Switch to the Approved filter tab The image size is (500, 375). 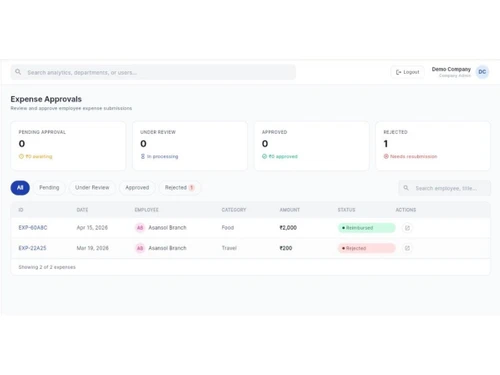pyautogui.click(x=137, y=188)
